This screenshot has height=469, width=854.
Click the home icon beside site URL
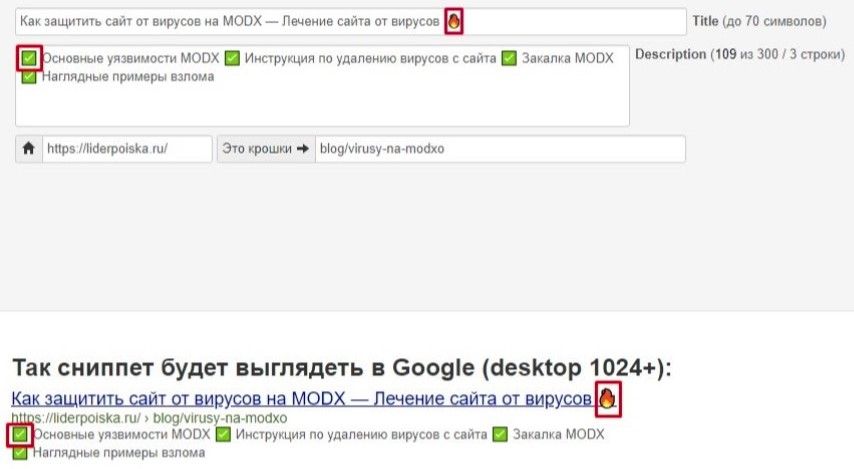[29, 149]
